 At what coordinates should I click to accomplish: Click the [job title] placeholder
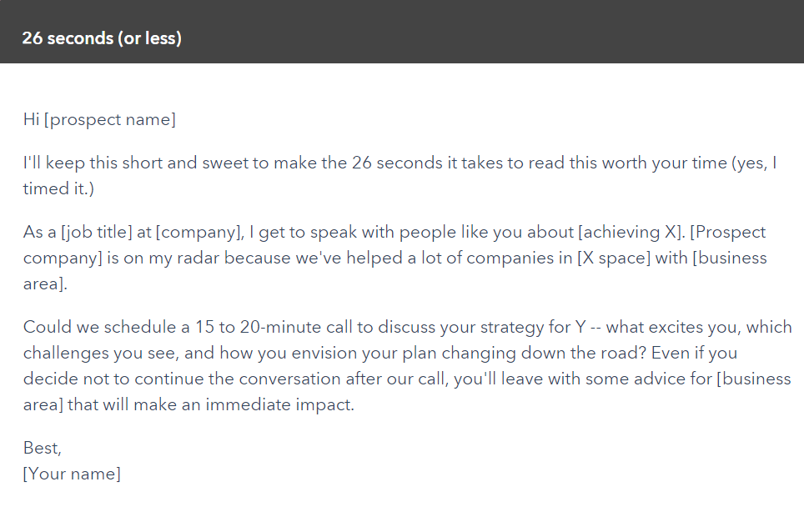point(97,232)
